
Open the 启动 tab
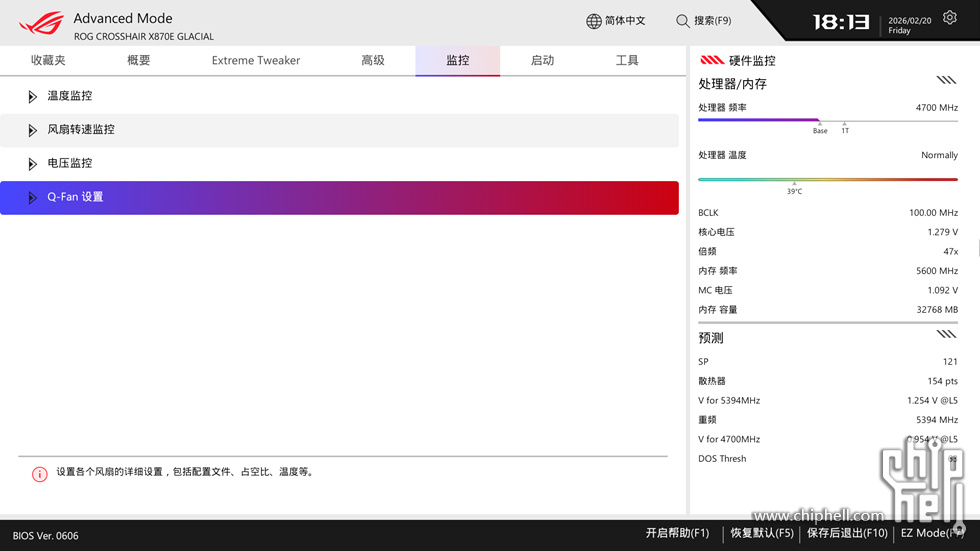pos(542,60)
